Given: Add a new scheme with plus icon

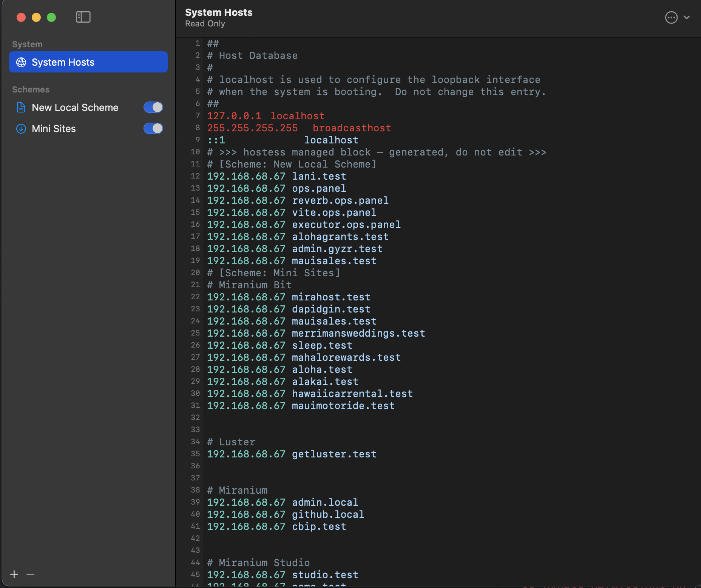Looking at the screenshot, I should 14,574.
